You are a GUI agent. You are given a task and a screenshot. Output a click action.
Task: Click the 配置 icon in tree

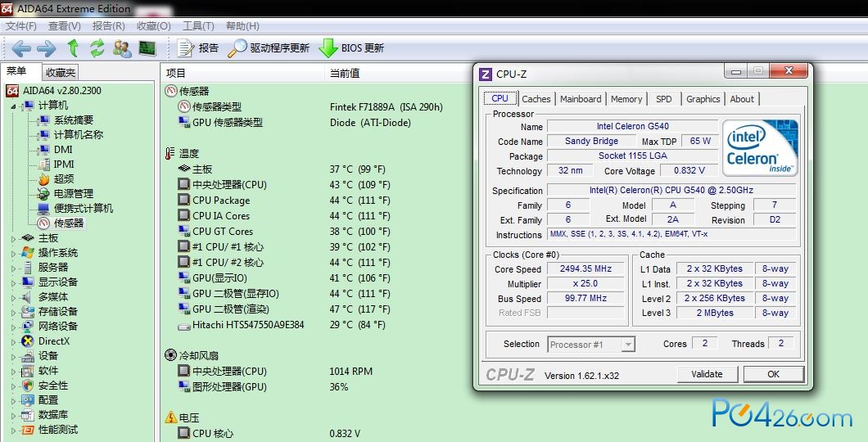[x=28, y=400]
